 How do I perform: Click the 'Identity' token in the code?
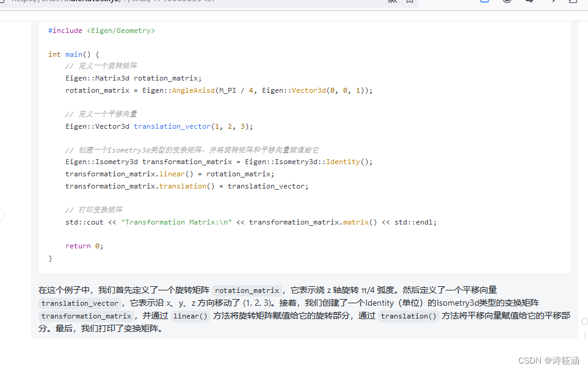[343, 162]
